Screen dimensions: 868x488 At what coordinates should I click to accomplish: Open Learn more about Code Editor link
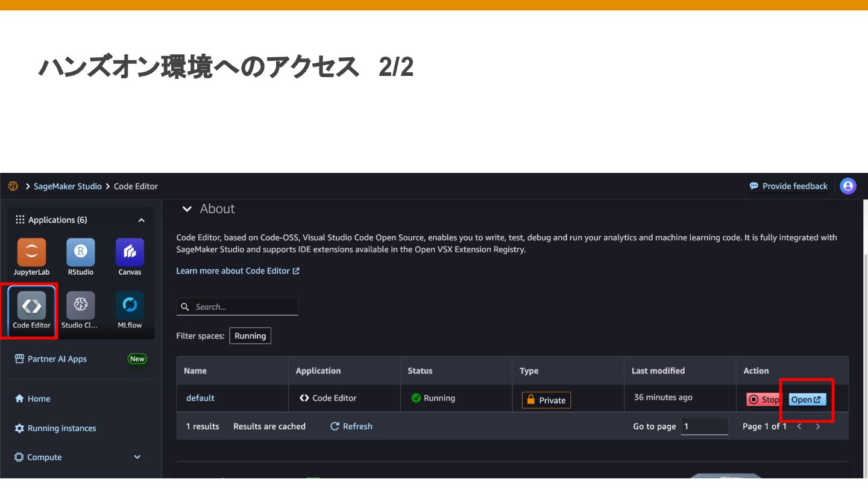pyautogui.click(x=237, y=271)
